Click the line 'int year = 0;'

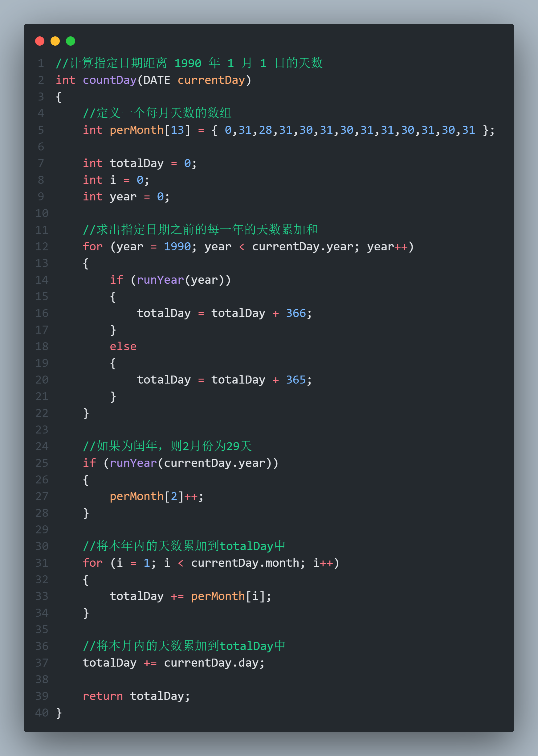point(126,196)
